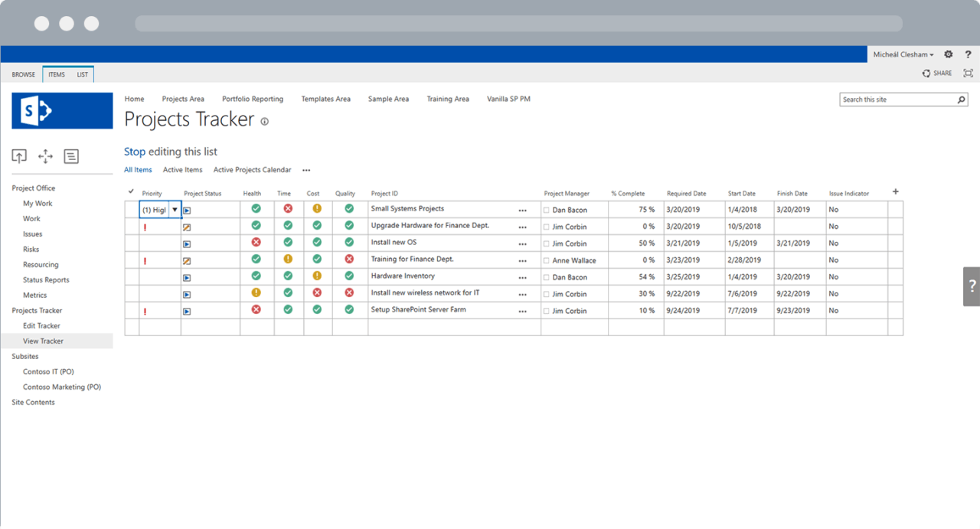Navigate to Portfolio Reporting
Viewport: 980px width, 529px height.
(253, 99)
